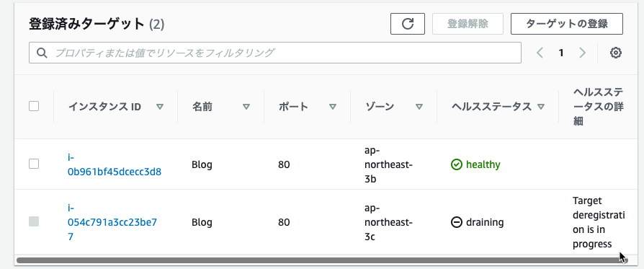This screenshot has height=269, width=644.
Task: Focus the property filter search field
Action: click(275, 53)
